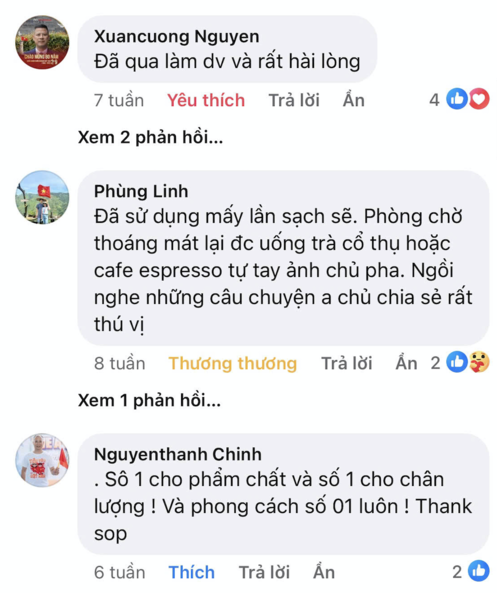497x593 pixels.
Task: Open Phùng Linh's avatar
Action: point(42,197)
